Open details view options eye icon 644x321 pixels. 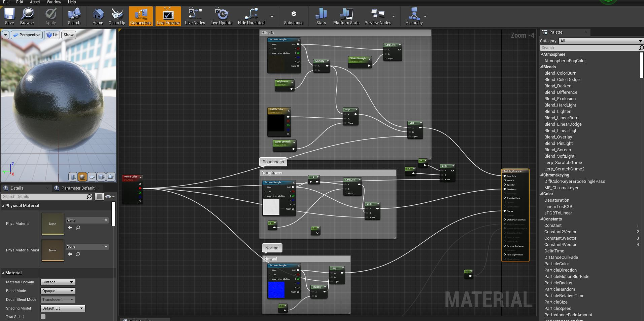(109, 197)
